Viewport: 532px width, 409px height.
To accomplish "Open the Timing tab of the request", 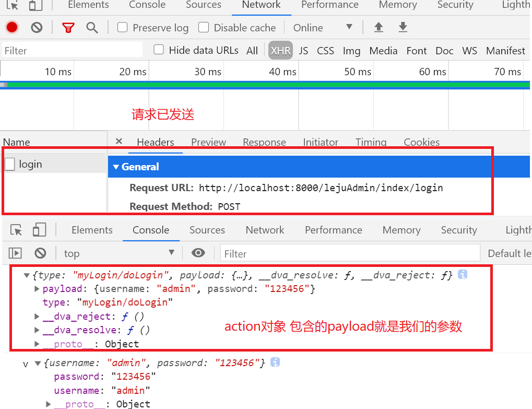I will point(371,142).
